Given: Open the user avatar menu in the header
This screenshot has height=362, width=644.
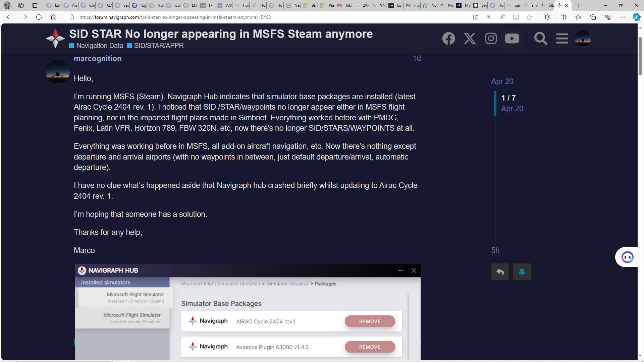Looking at the screenshot, I should coord(583,39).
